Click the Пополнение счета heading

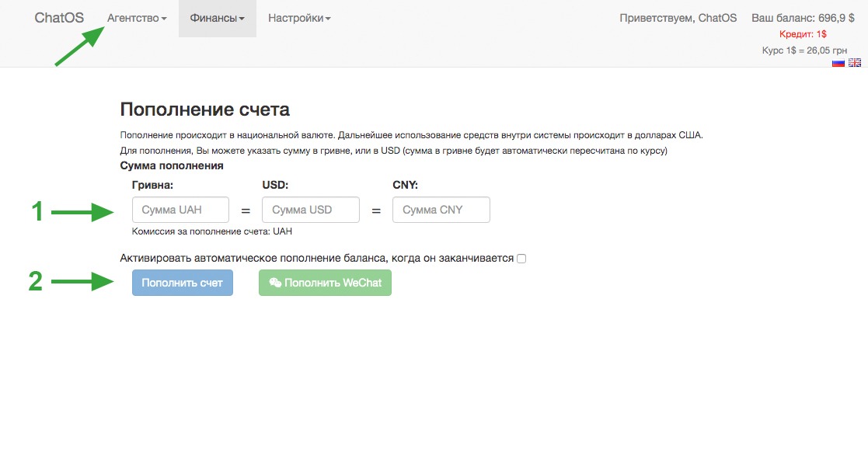(x=205, y=110)
